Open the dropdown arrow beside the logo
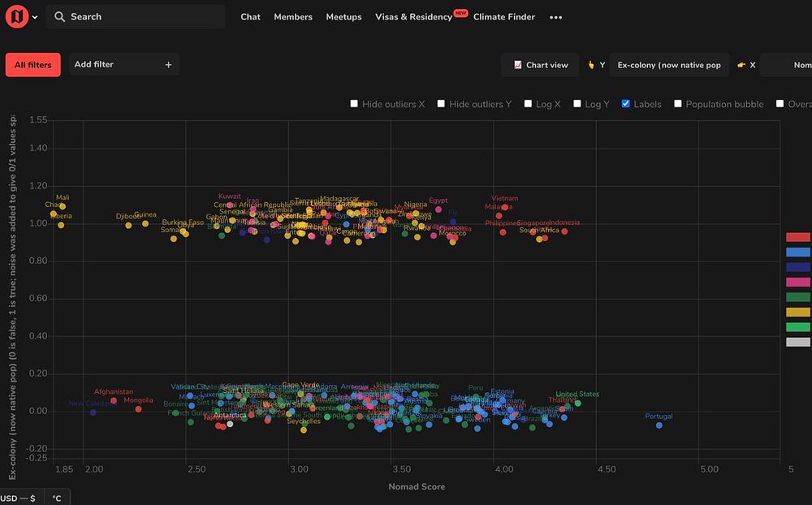 (35, 17)
